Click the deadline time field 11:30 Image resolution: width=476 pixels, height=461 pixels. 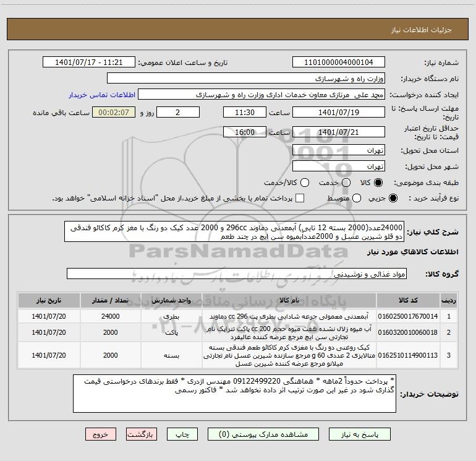[245, 112]
